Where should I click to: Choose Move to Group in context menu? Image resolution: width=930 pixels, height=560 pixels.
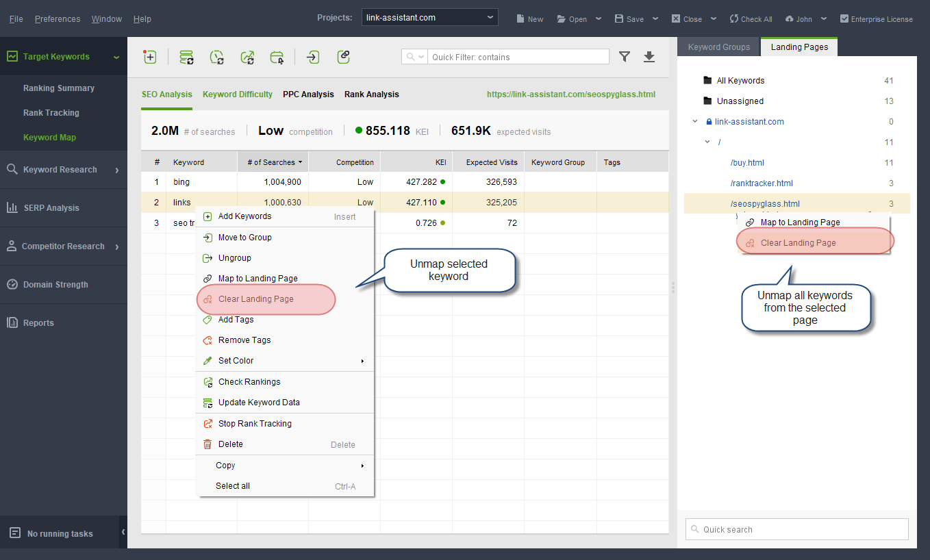(x=285, y=238)
